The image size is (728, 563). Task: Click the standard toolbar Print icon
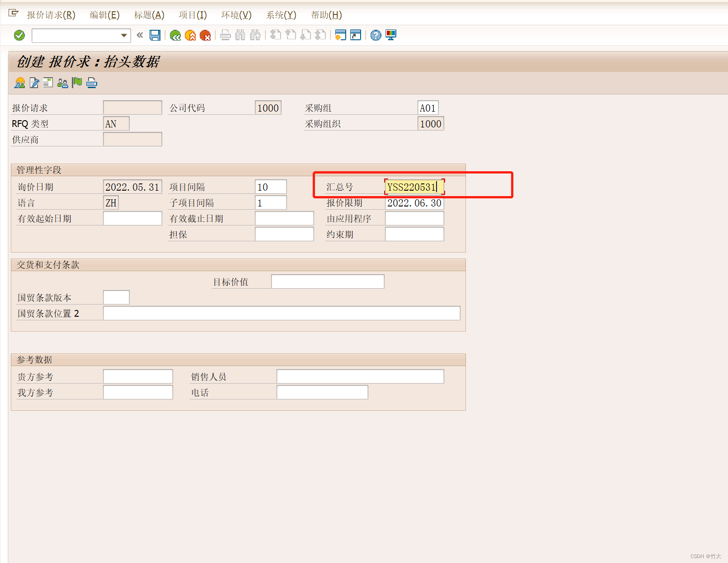pyautogui.click(x=225, y=35)
